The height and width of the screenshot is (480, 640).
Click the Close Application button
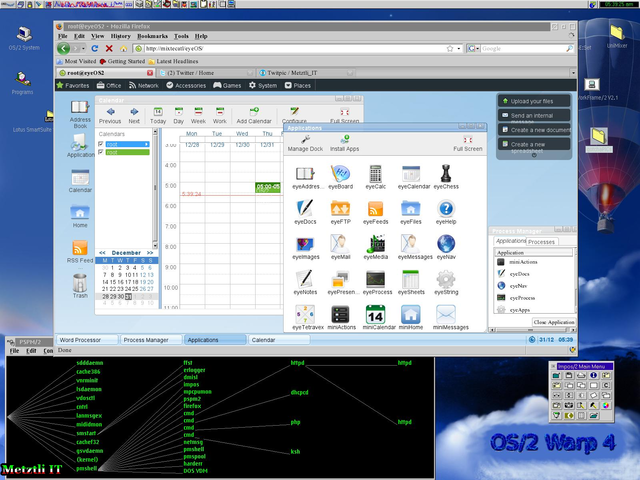point(554,322)
